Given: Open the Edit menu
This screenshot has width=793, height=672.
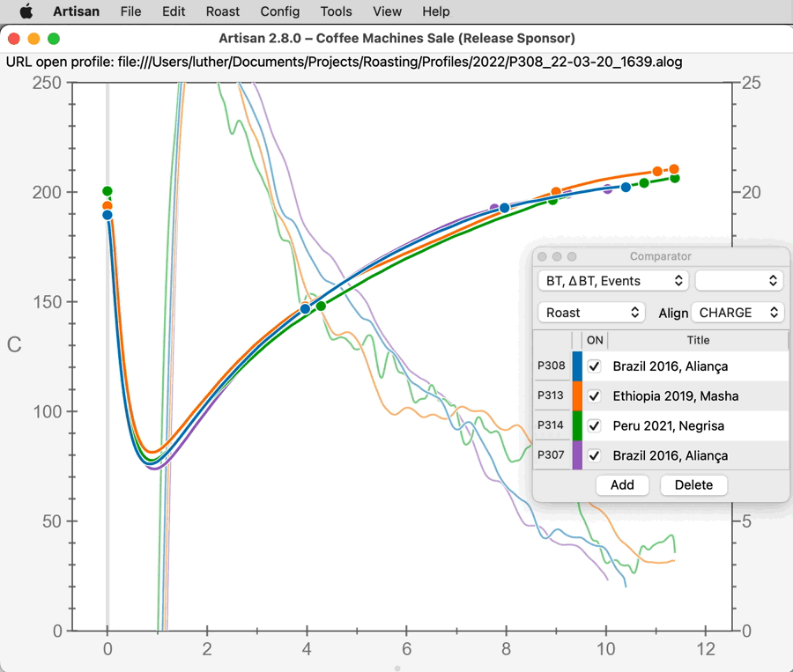Looking at the screenshot, I should (x=174, y=11).
